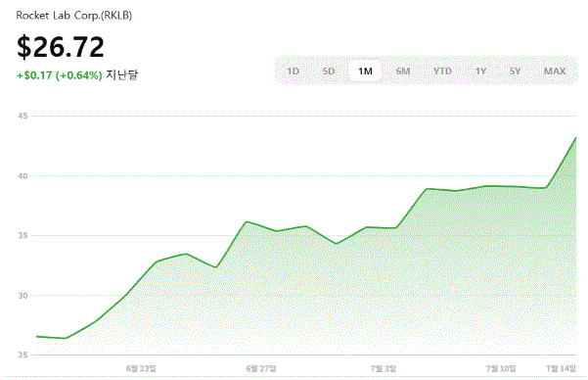Show the MAX chart range

(x=555, y=71)
